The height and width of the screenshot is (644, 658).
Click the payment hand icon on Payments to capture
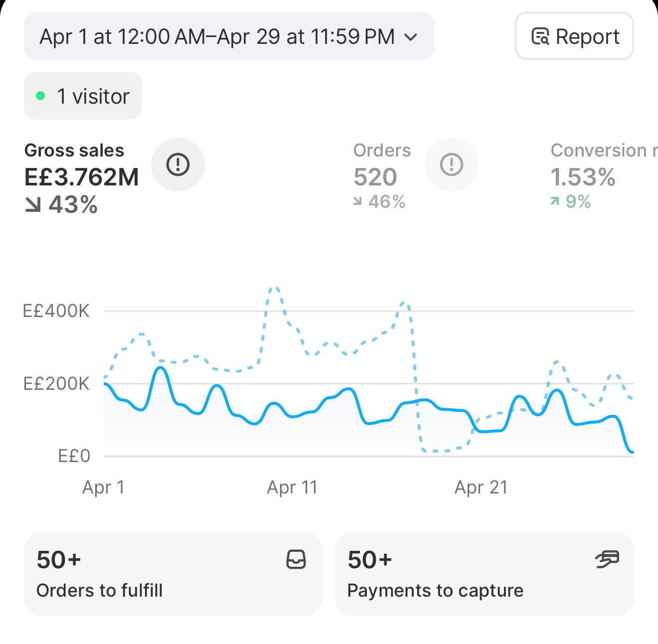point(607,559)
